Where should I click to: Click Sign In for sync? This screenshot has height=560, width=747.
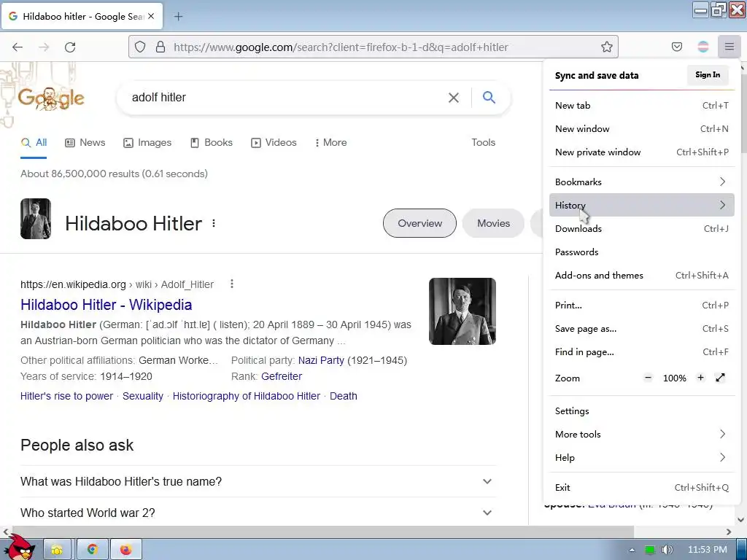tap(708, 75)
